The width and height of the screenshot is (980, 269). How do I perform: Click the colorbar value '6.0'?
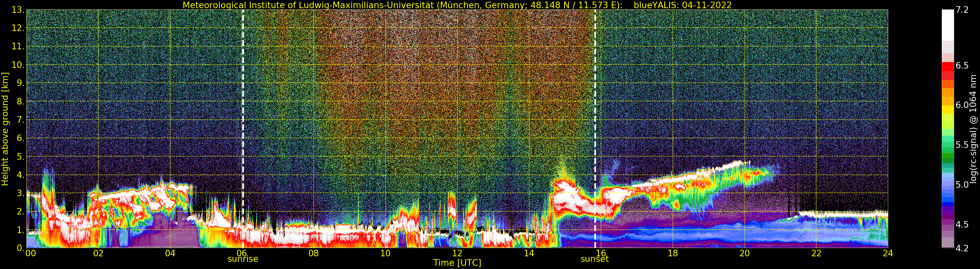pos(962,105)
